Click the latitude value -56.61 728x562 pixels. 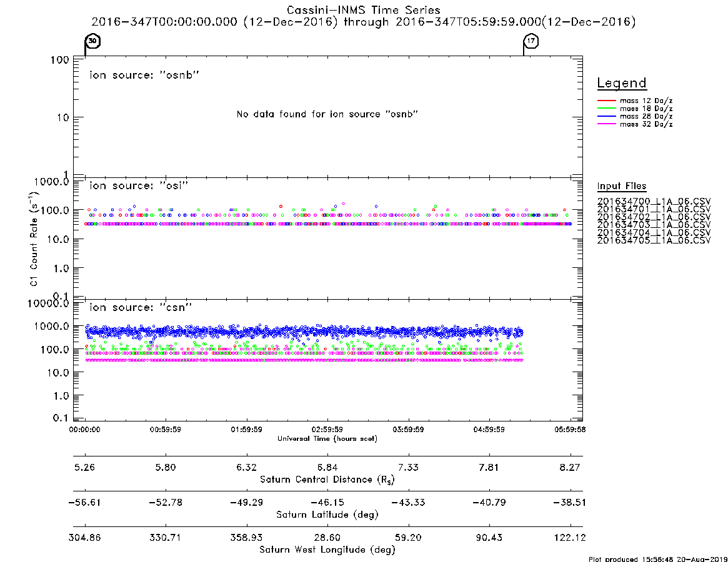coord(84,503)
